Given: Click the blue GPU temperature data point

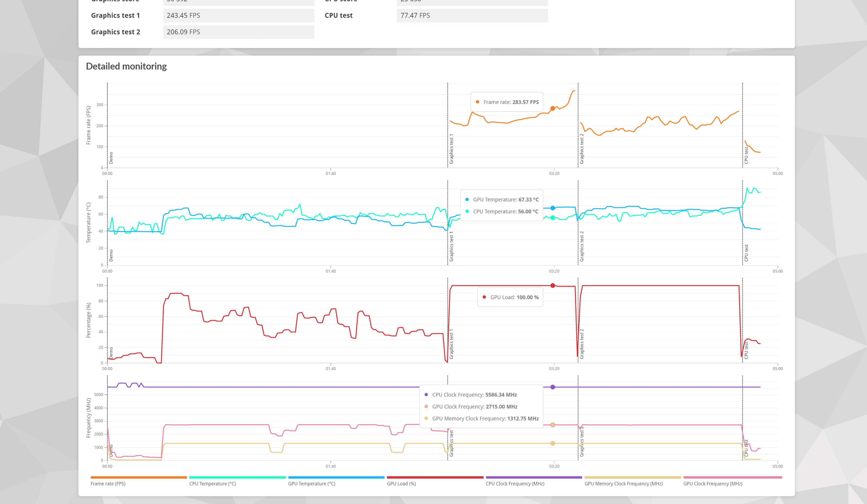Looking at the screenshot, I should tap(553, 208).
